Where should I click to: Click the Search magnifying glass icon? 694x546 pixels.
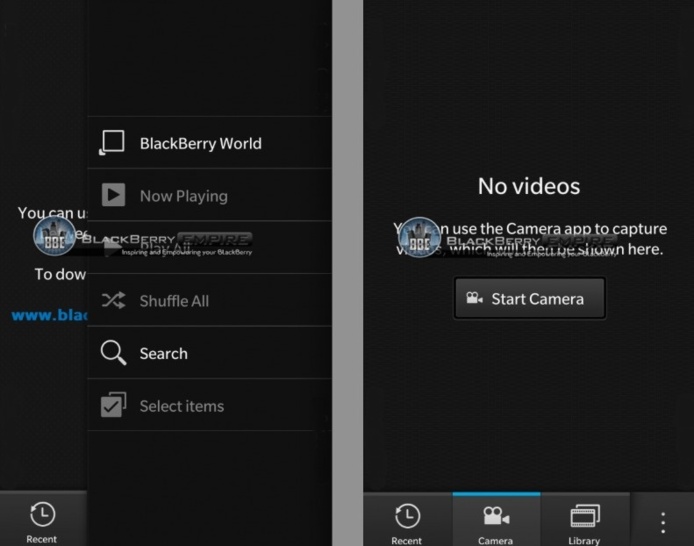tap(113, 353)
